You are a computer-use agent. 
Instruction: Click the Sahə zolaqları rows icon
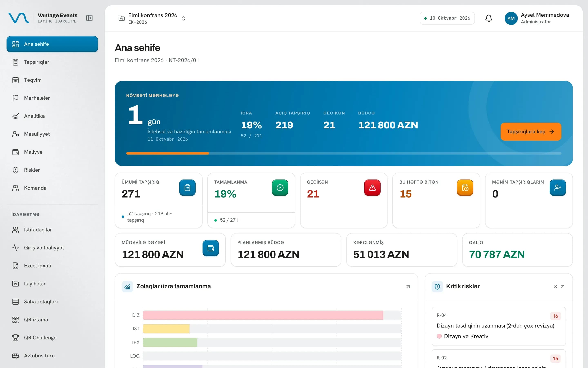[16, 302]
